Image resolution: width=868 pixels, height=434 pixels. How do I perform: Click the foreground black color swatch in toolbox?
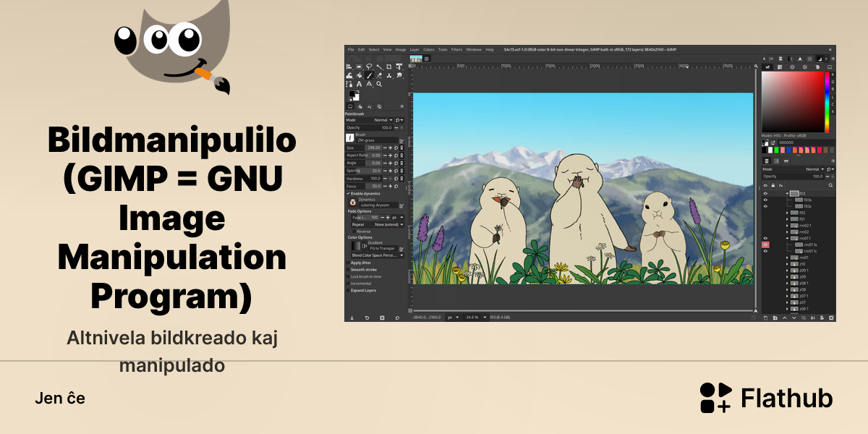[x=352, y=93]
